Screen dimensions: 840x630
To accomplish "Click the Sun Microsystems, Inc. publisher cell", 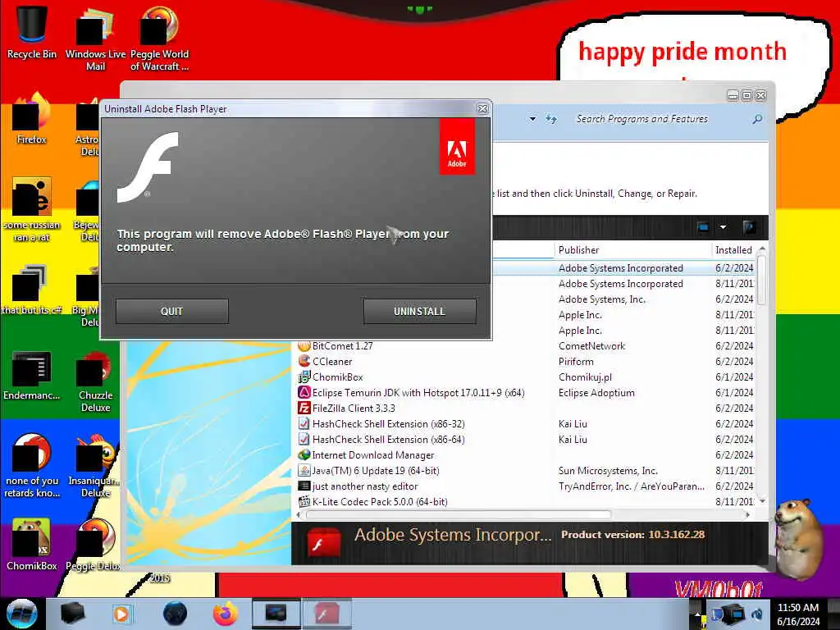I will pyautogui.click(x=608, y=470).
